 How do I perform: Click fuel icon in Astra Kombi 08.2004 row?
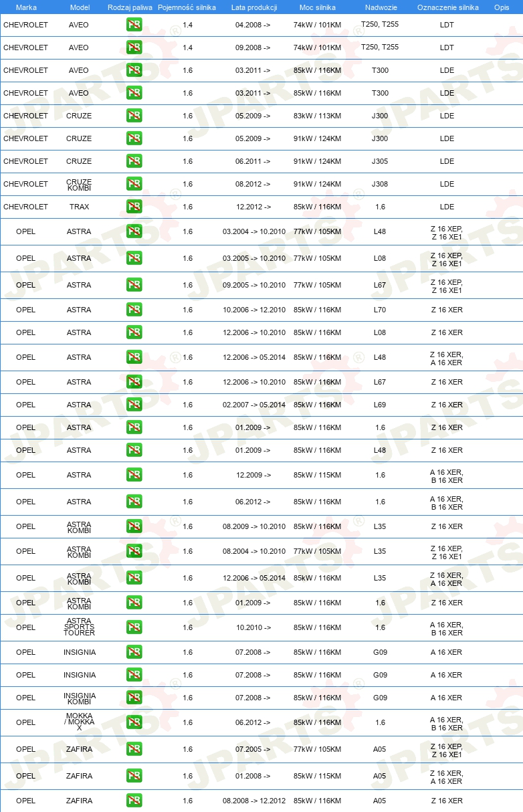point(134,551)
